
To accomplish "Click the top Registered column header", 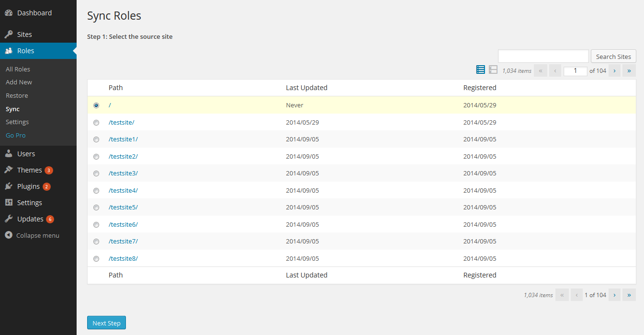I will [480, 88].
